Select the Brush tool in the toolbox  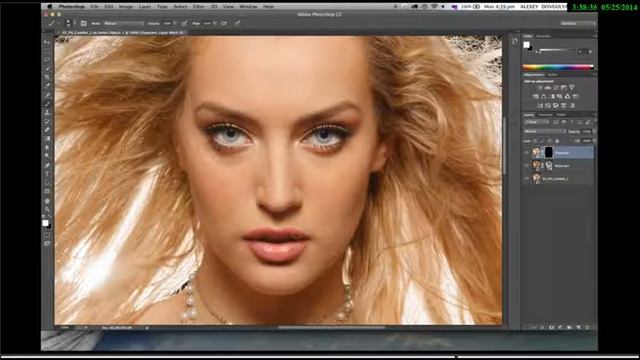pyautogui.click(x=47, y=104)
